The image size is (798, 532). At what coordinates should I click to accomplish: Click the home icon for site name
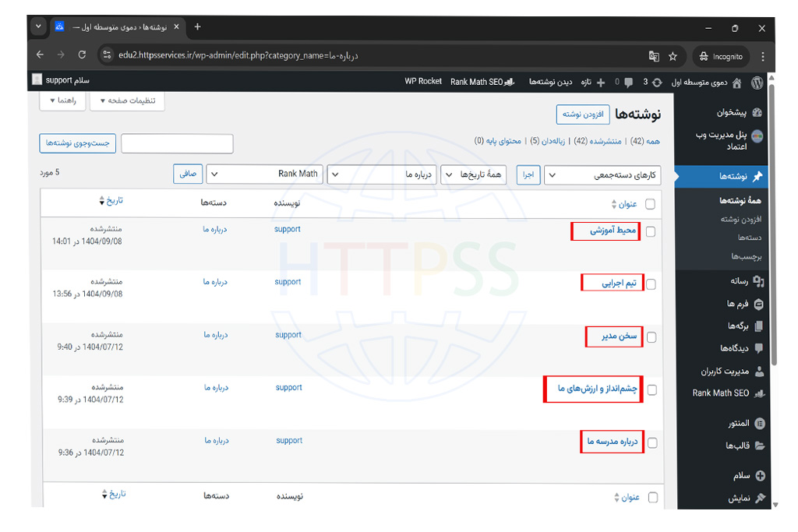(736, 82)
